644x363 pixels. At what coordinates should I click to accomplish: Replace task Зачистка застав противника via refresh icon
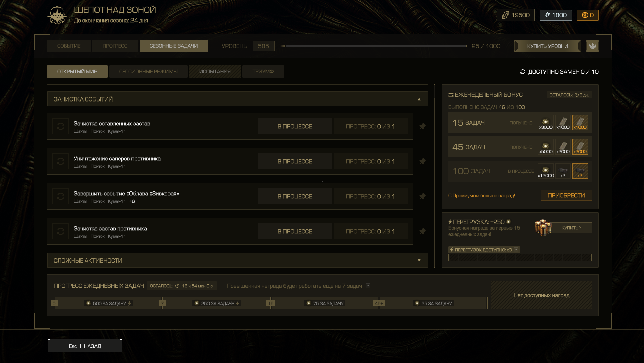click(61, 231)
